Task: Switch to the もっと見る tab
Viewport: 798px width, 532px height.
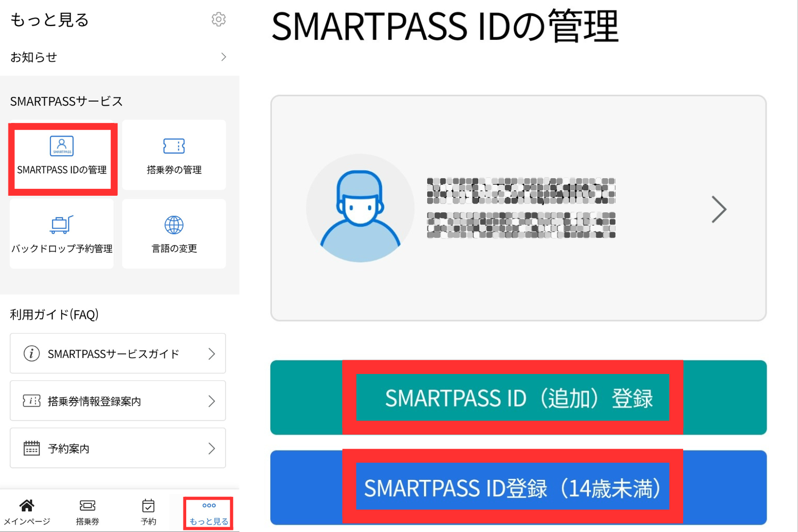Action: [x=208, y=512]
